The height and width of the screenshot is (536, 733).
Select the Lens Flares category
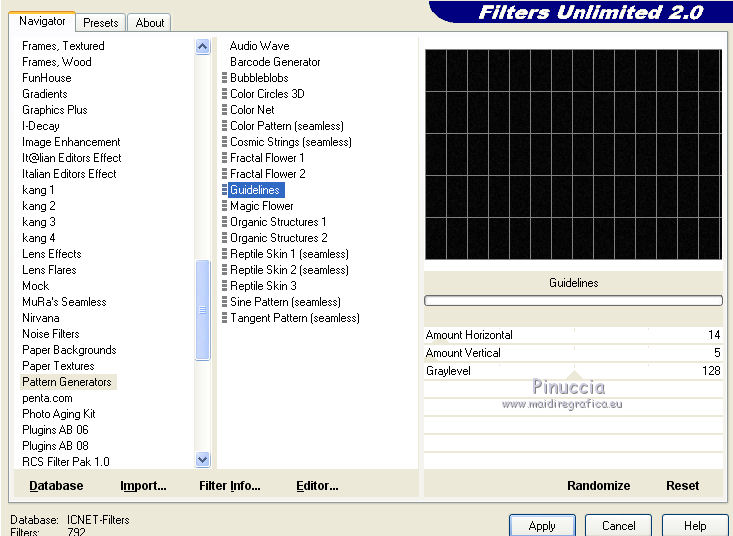(x=49, y=270)
